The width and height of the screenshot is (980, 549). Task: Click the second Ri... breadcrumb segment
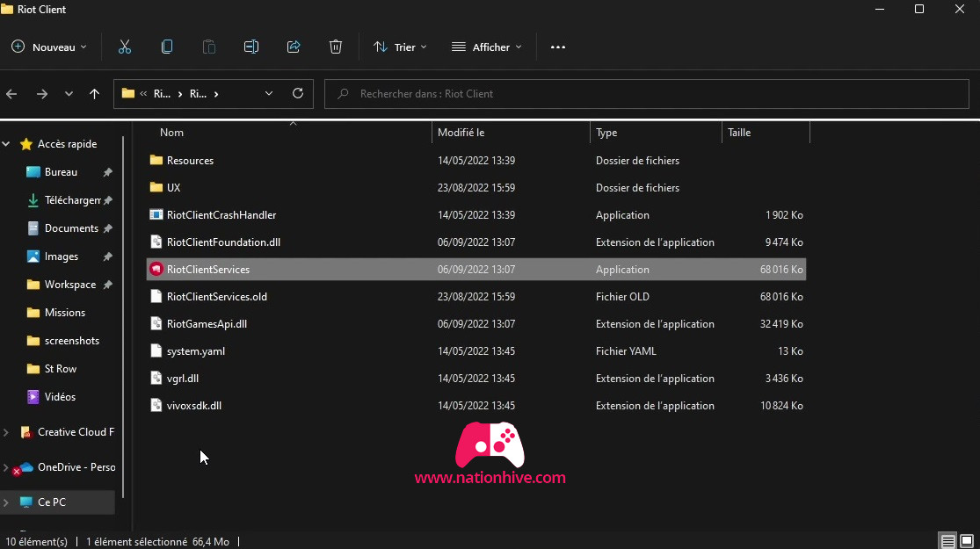pos(198,94)
